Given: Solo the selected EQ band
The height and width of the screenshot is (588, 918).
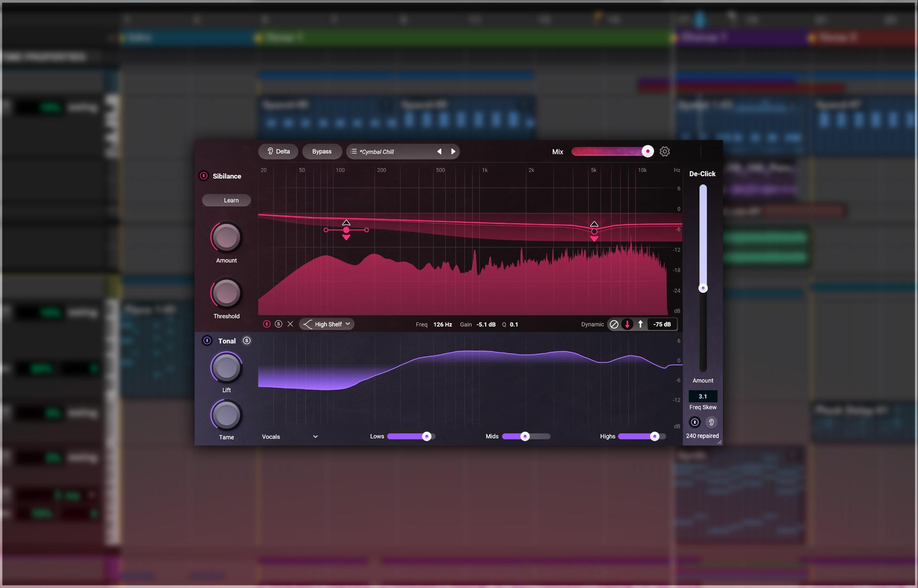Looking at the screenshot, I should (279, 324).
